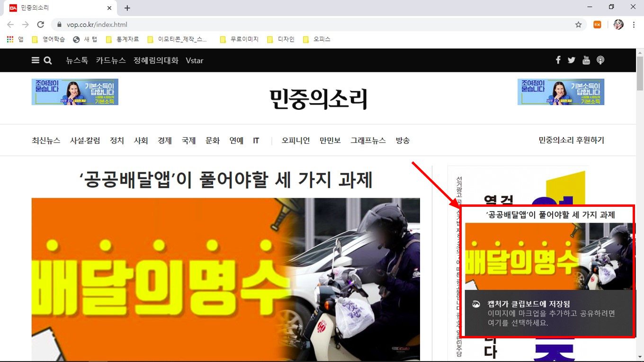Open the 오피스 bookmark folder
The height and width of the screenshot is (362, 644).
(x=316, y=39)
